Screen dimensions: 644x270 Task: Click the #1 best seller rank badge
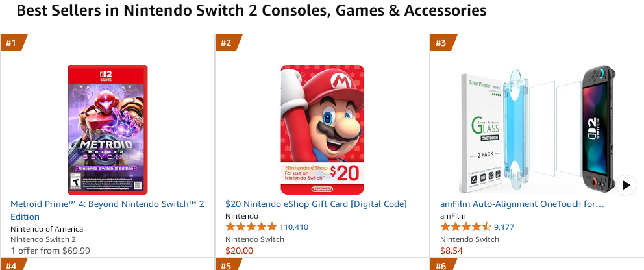(x=11, y=43)
